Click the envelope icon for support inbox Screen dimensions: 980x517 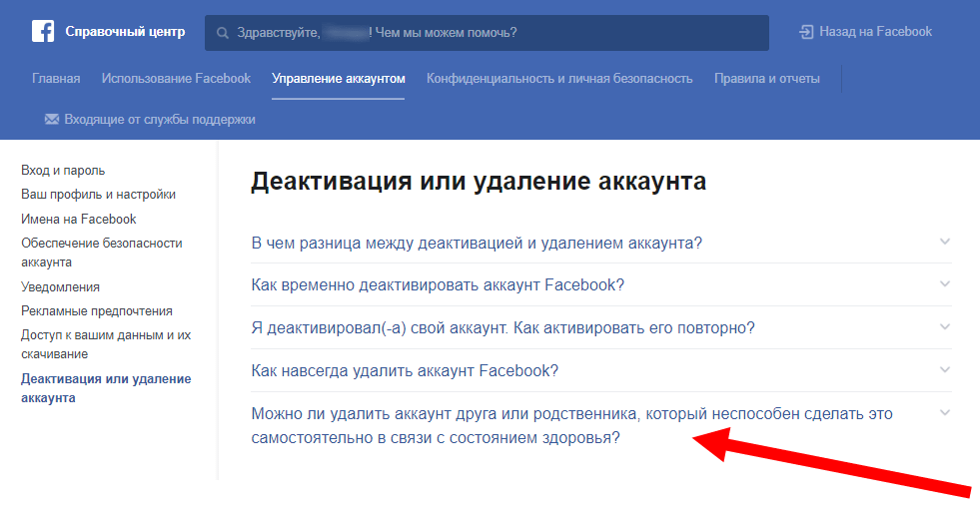point(52,120)
